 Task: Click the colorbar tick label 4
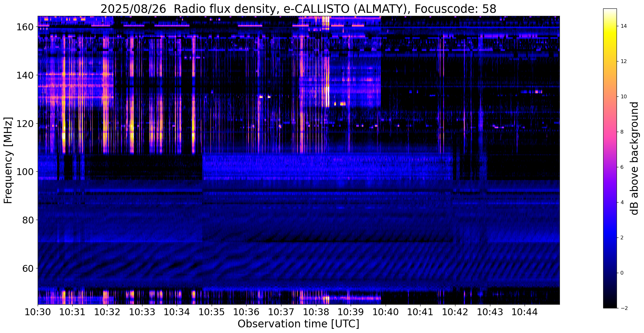point(622,203)
